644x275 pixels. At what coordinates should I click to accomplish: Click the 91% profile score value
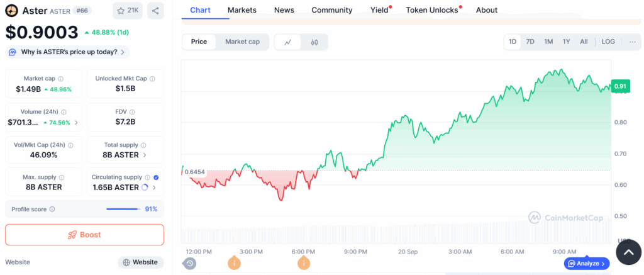151,209
